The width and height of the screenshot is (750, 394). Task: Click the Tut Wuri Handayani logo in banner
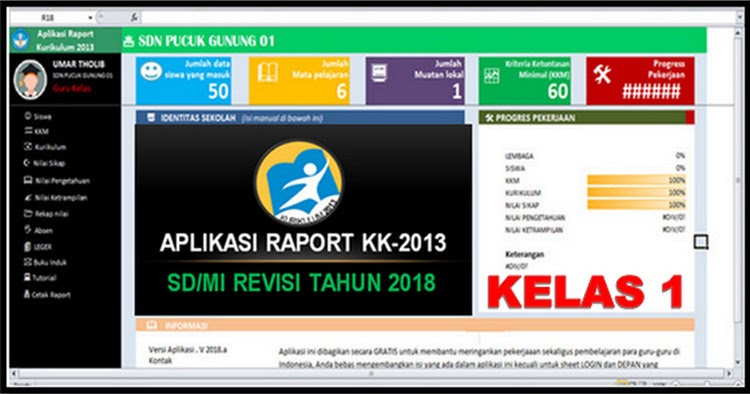click(x=299, y=182)
